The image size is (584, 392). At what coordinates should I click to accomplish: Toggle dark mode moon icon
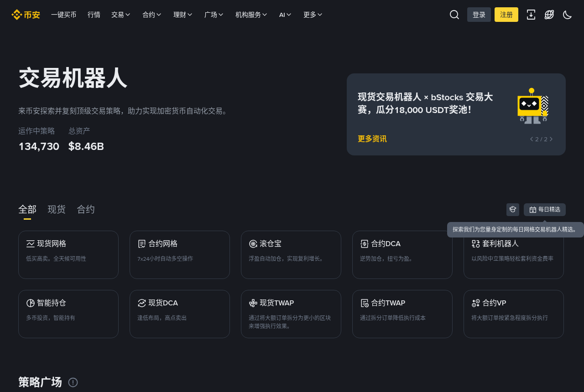568,15
